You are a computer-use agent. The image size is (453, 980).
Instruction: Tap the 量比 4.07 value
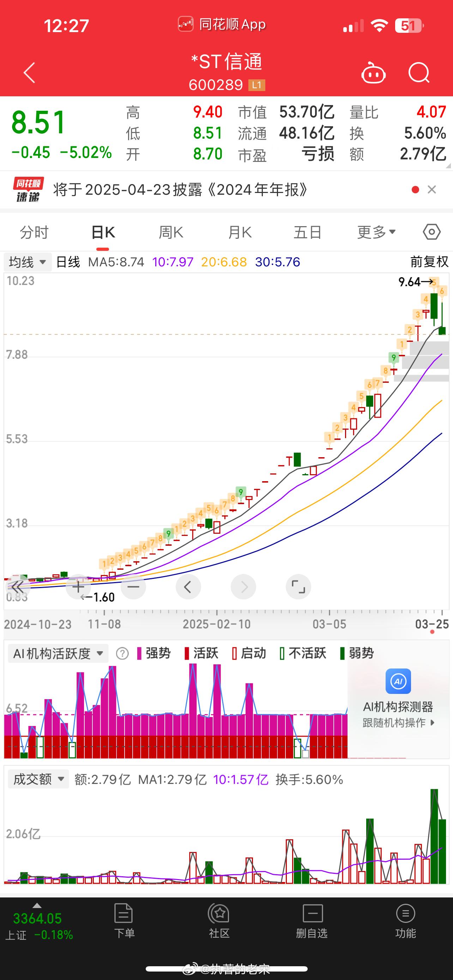click(431, 112)
